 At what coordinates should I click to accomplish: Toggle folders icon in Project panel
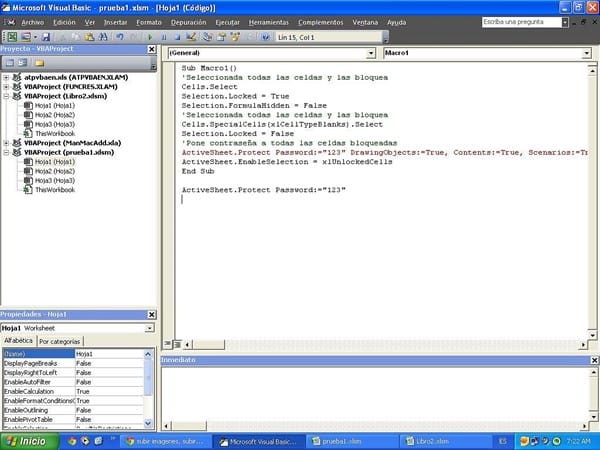click(x=40, y=60)
